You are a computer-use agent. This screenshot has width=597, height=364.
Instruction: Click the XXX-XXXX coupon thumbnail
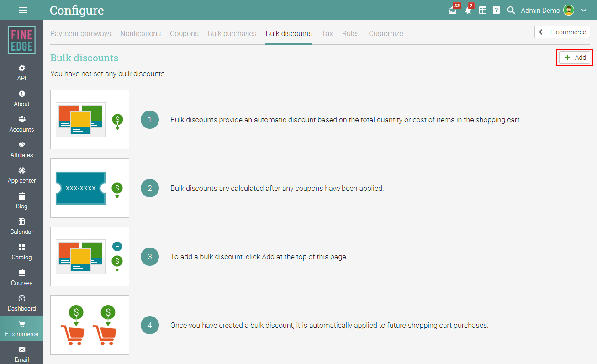pyautogui.click(x=90, y=188)
